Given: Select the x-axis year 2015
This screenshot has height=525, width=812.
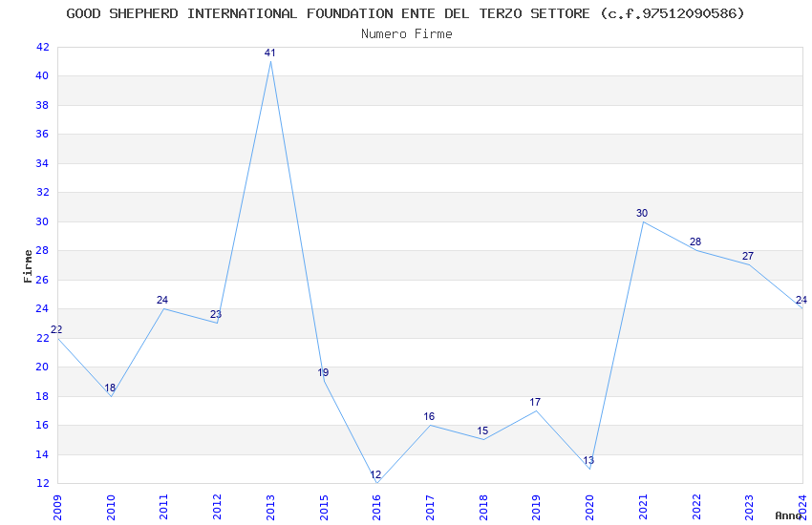Looking at the screenshot, I should [x=324, y=507].
